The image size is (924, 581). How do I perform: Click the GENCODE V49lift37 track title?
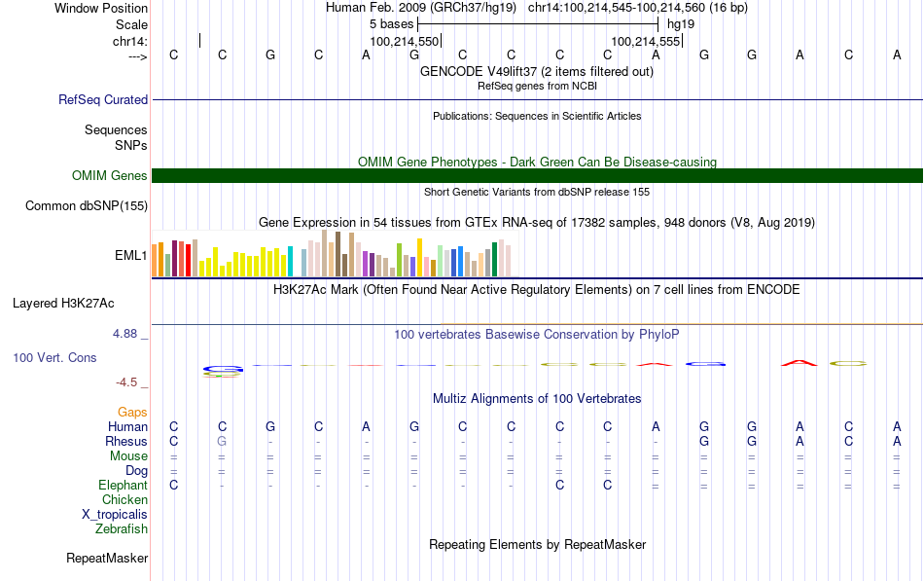(x=537, y=71)
